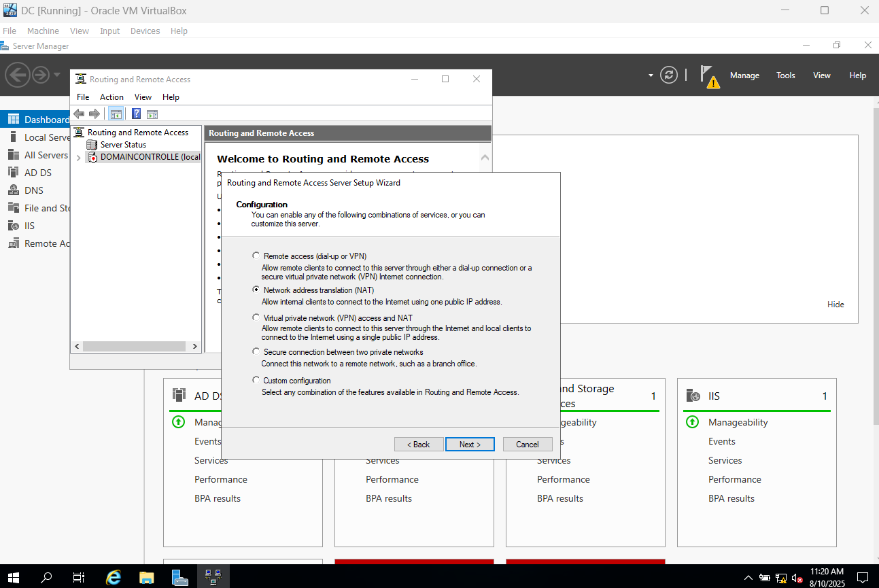Open Task View on taskbar
The width and height of the screenshot is (879, 588).
pos(79,577)
